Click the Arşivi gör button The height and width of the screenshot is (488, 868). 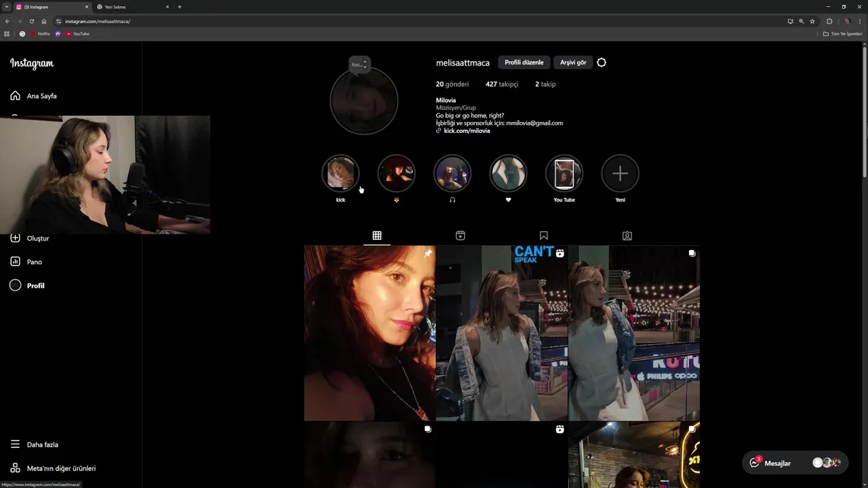tap(573, 62)
